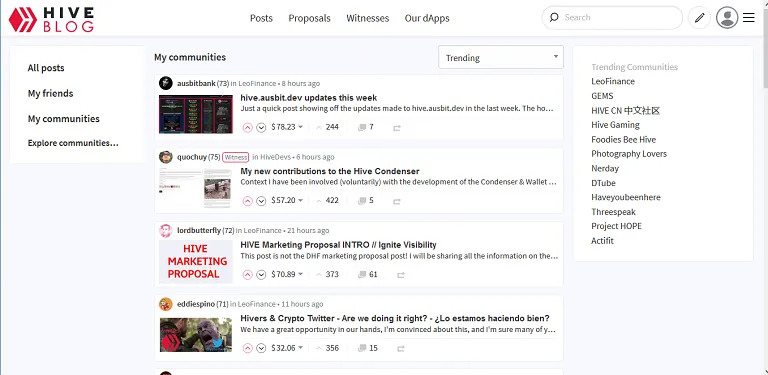
Task: Open Proposals in top navigation
Action: 309,18
